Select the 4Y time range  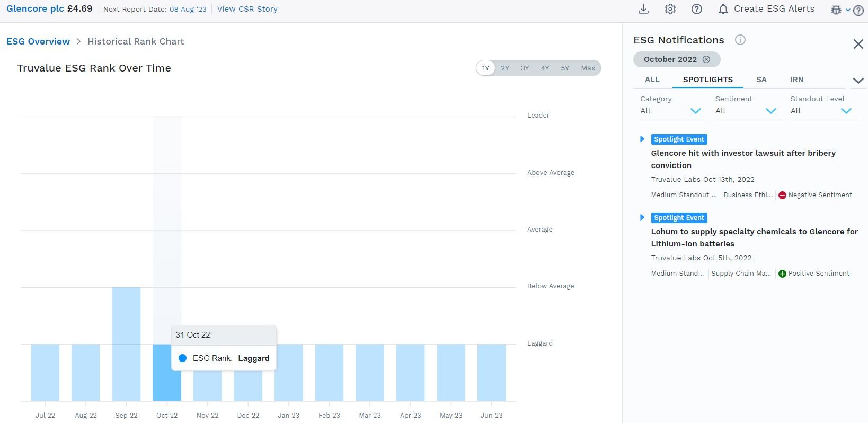(x=545, y=68)
